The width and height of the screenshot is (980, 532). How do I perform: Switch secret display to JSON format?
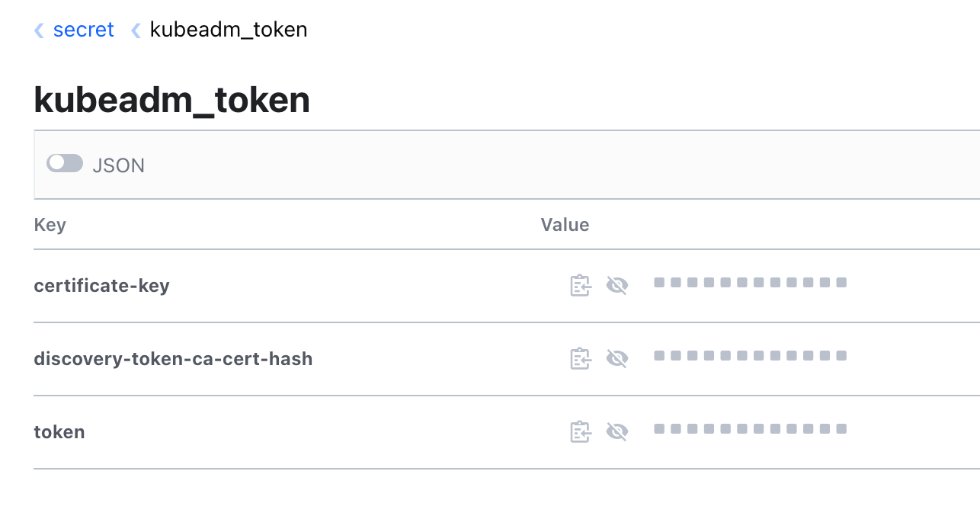pyautogui.click(x=65, y=163)
